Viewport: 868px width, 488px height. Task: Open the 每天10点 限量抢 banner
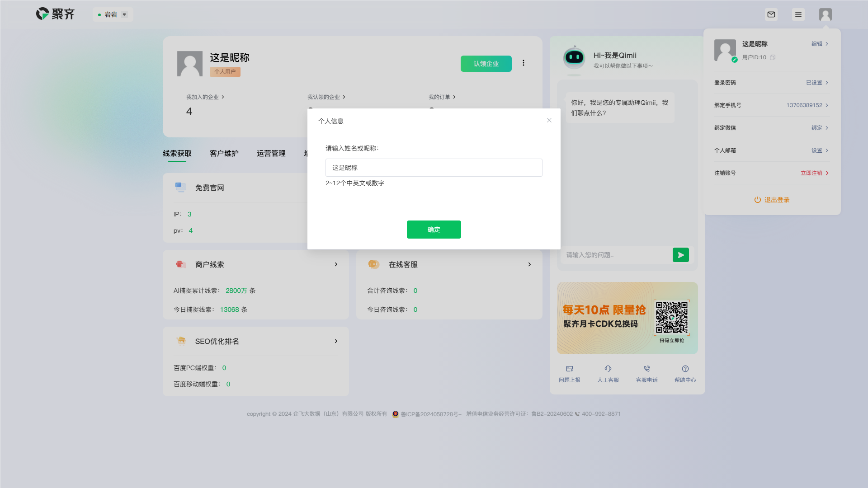coord(627,318)
